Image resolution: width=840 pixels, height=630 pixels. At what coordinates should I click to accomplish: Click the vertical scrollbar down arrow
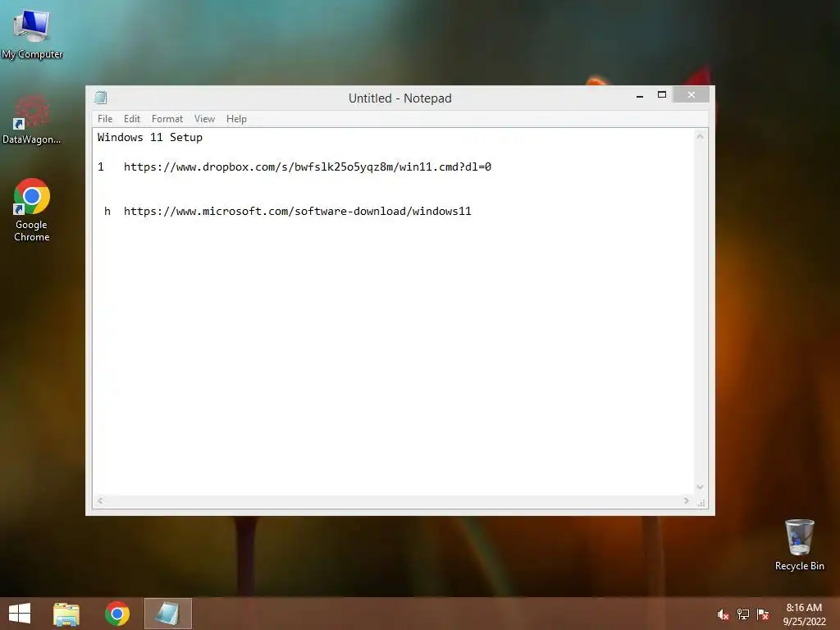click(701, 487)
